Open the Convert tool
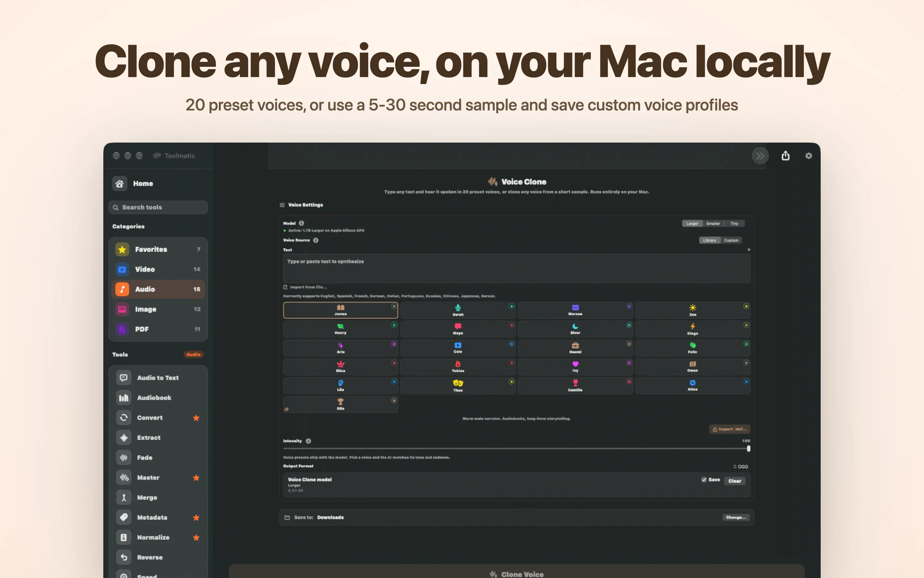 tap(158, 417)
